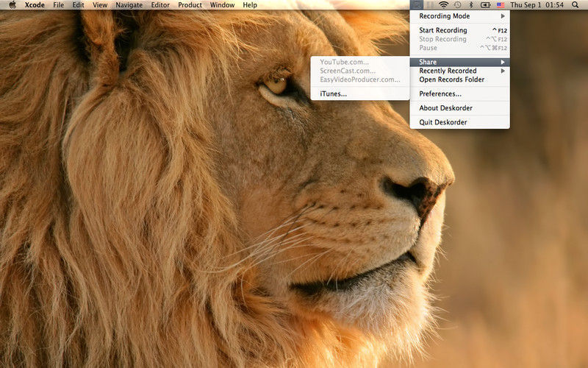588x368 pixels.
Task: Click the disabled Pause item
Action: (x=460, y=48)
